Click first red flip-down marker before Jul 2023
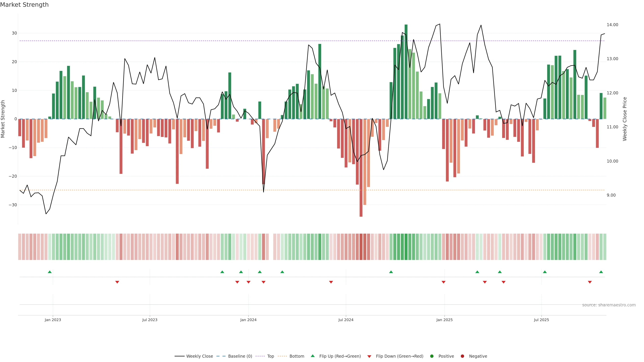 tap(117, 282)
